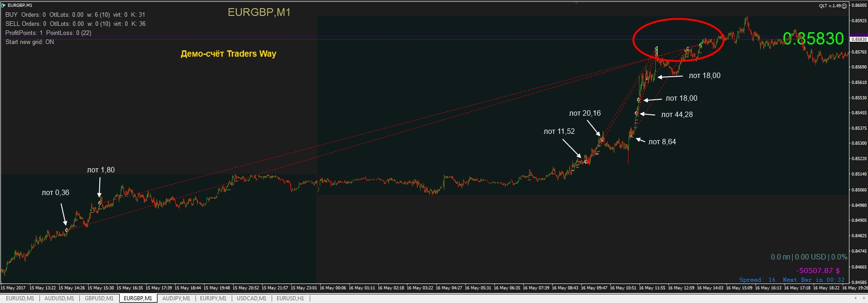Click the ProfitPoints: 1 PointLoss line
The height and width of the screenshot is (303, 868).
pyautogui.click(x=48, y=33)
